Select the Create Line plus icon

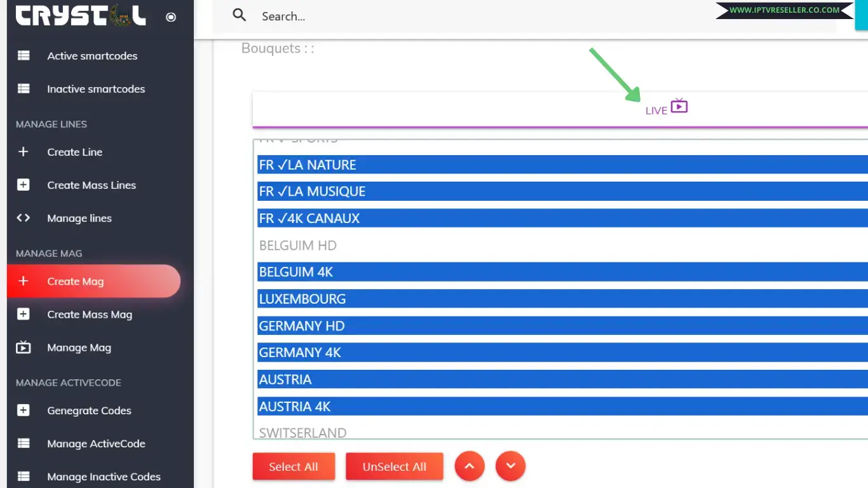(23, 152)
